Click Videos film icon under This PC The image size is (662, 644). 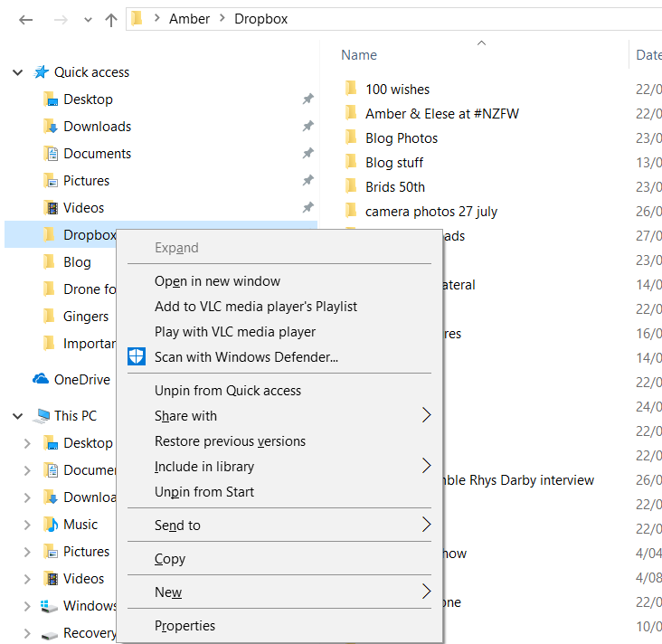(51, 579)
